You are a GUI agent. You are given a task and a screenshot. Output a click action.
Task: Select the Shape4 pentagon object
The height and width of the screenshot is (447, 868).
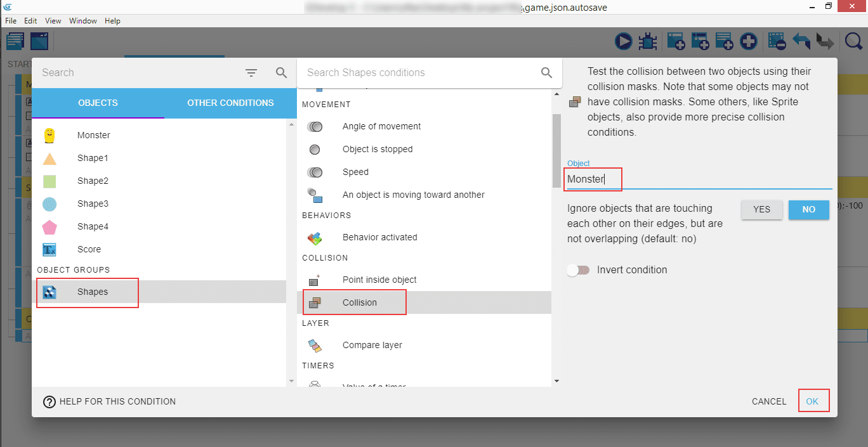tap(49, 226)
